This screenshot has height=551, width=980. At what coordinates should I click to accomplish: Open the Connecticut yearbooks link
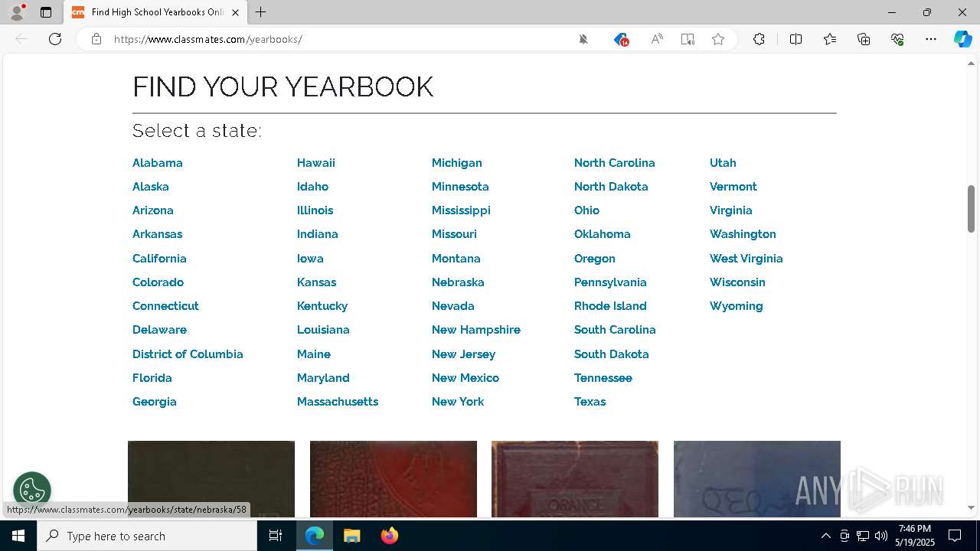tap(165, 306)
